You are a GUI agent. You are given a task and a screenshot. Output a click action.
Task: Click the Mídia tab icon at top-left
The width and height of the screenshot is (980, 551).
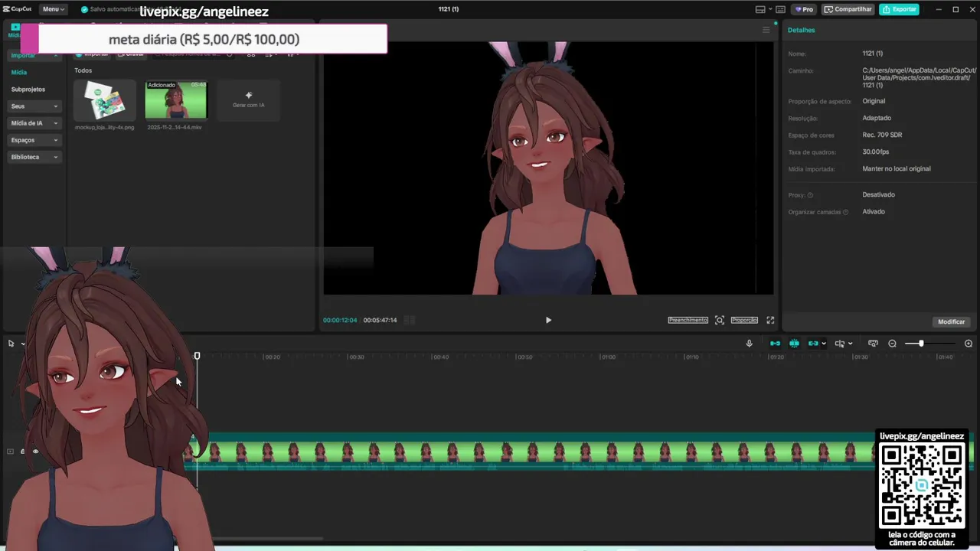[x=15, y=29]
